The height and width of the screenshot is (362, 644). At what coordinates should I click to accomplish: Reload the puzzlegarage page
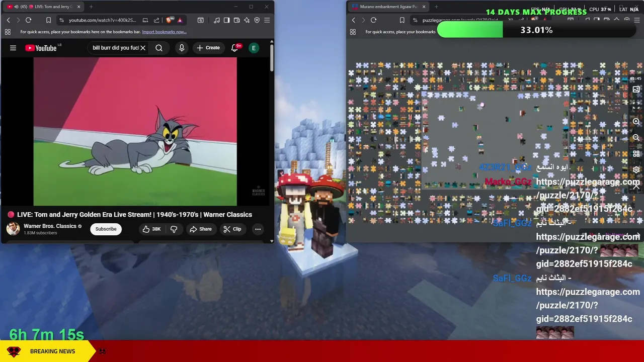373,20
